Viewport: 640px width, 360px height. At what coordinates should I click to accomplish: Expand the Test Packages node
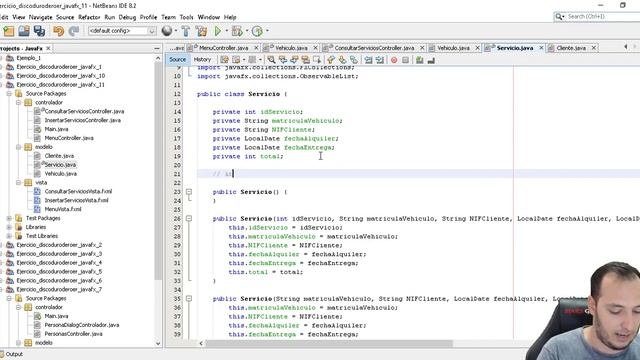pyautogui.click(x=9, y=218)
